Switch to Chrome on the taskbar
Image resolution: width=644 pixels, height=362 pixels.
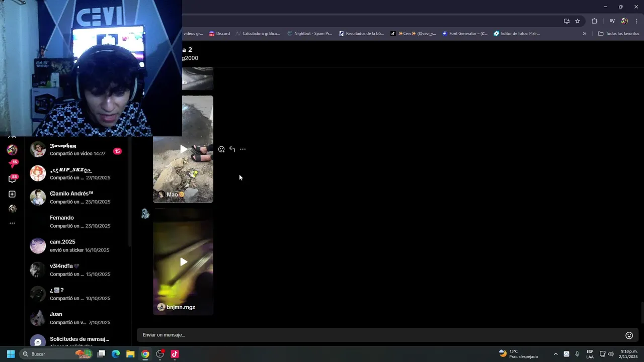[x=145, y=354]
